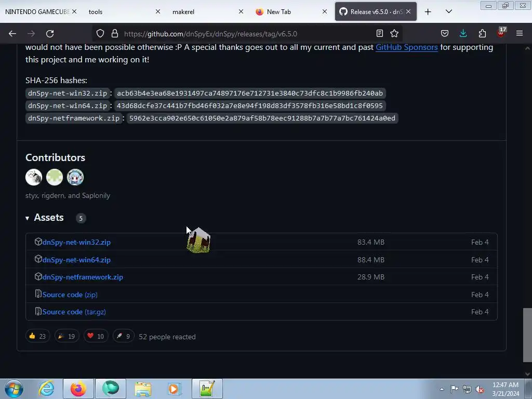532x399 pixels.
Task: Toggle thumbs up reaction with 23
Action: [x=37, y=336]
